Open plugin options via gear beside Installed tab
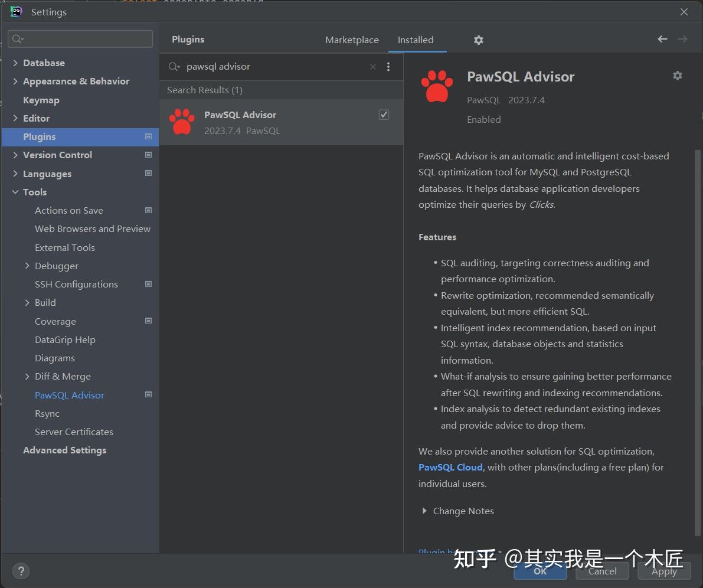This screenshot has width=703, height=588. pos(478,40)
